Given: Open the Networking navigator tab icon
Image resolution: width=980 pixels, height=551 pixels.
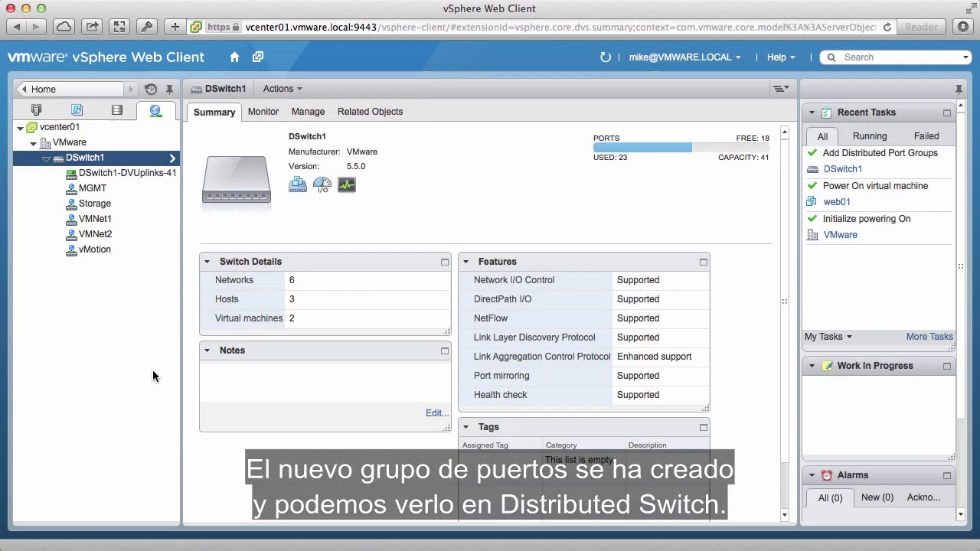Looking at the screenshot, I should pos(155,110).
